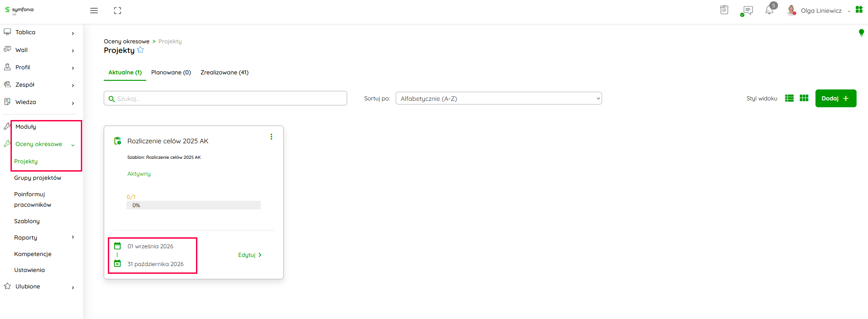The image size is (868, 319).
Task: Switch to the Zrealizowane (41) tab
Action: (224, 72)
